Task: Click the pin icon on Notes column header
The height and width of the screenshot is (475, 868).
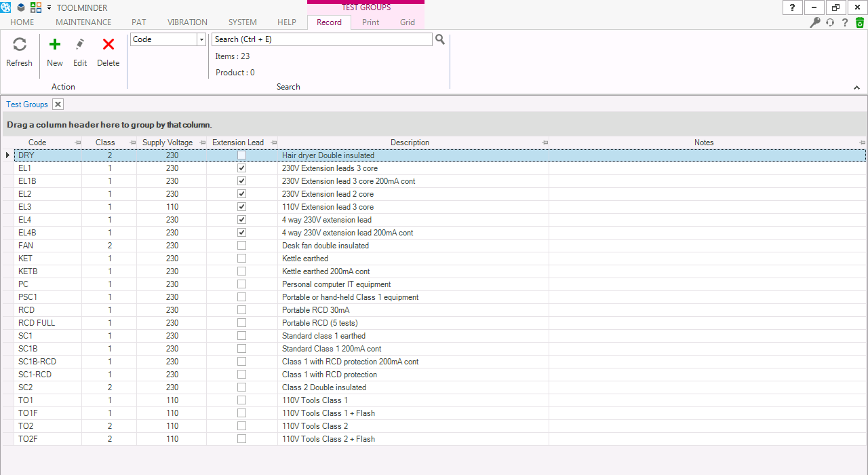Action: (862, 142)
